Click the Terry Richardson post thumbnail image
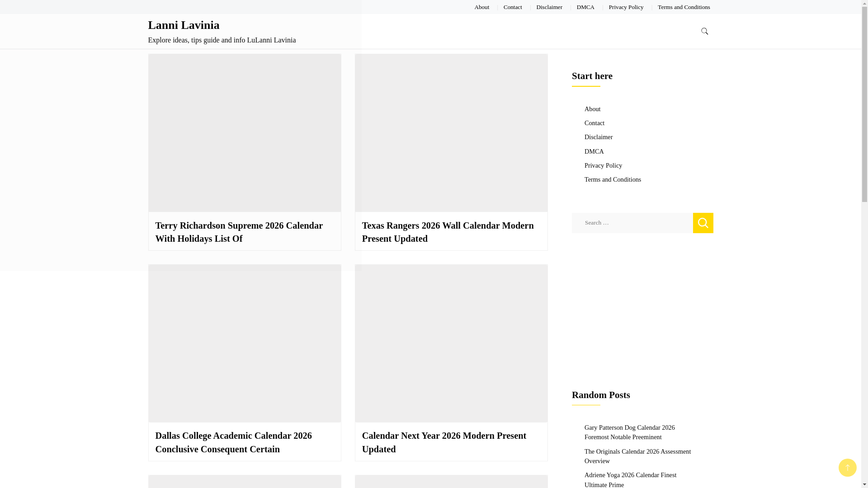 [x=245, y=133]
